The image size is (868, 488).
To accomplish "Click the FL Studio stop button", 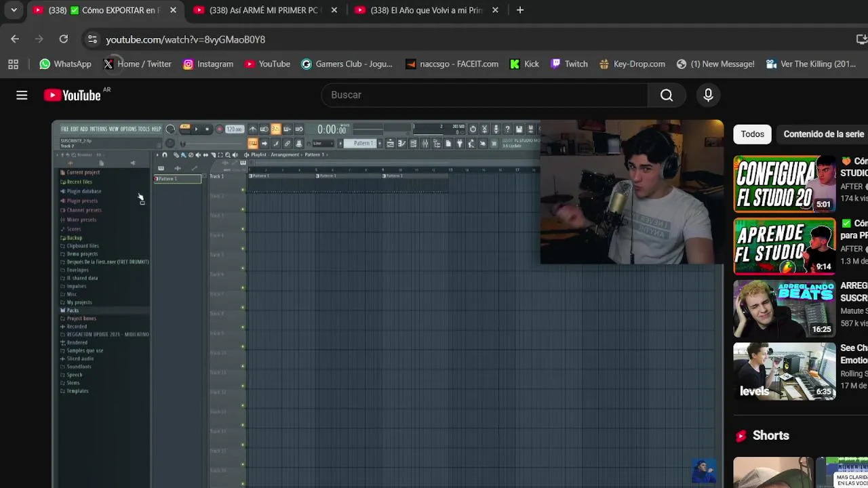I will (208, 129).
